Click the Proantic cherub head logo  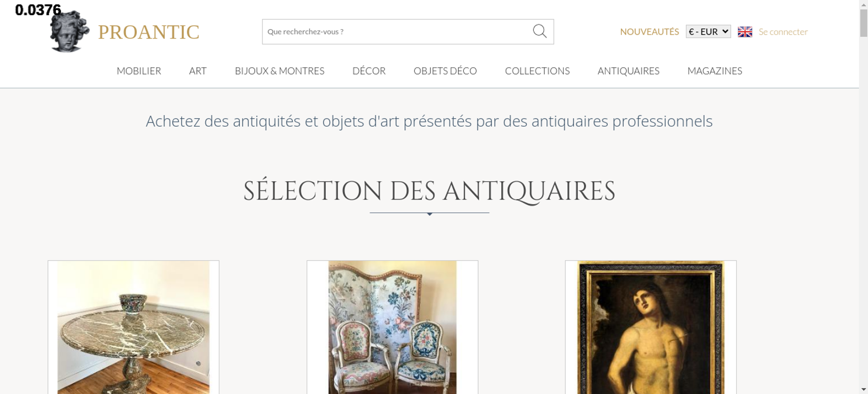coord(69,31)
